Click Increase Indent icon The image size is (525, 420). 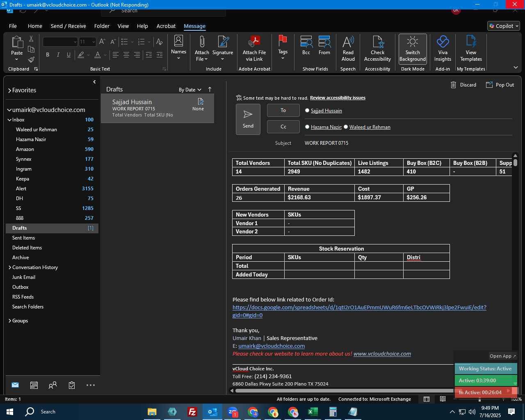pyautogui.click(x=160, y=55)
